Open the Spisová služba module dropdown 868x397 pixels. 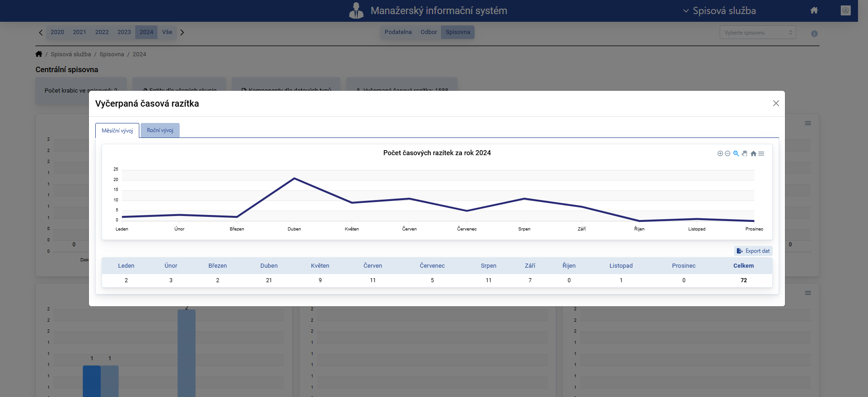719,11
